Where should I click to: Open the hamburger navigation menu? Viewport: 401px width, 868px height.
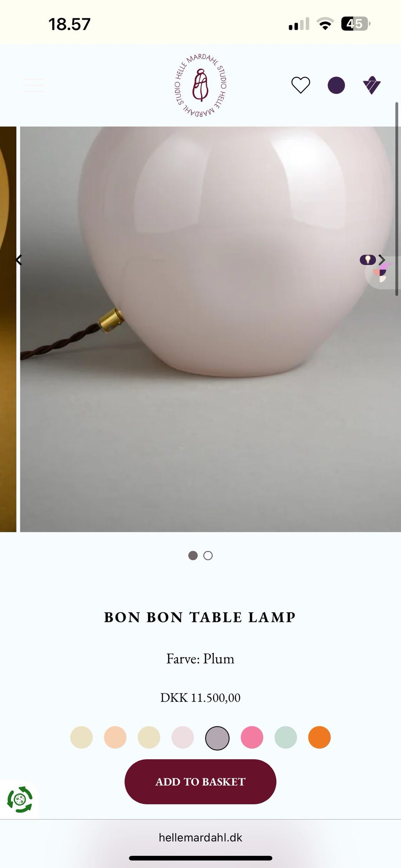click(x=34, y=85)
